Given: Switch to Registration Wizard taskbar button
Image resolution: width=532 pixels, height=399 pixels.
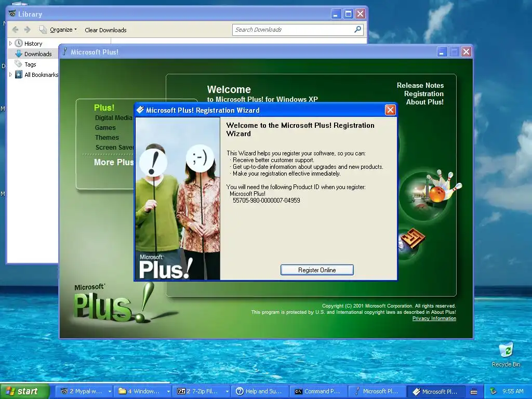Looking at the screenshot, I should tap(436, 391).
